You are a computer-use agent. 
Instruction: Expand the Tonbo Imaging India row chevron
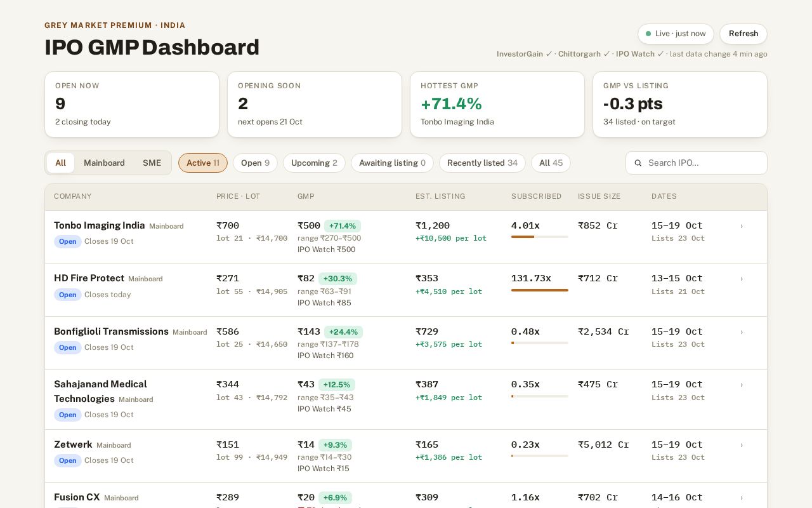point(742,226)
